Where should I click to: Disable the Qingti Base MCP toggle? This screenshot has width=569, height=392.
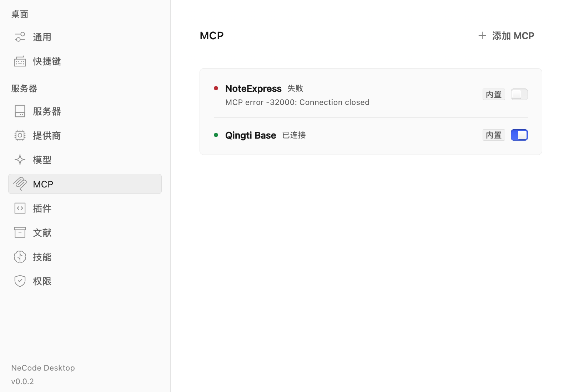click(x=519, y=135)
